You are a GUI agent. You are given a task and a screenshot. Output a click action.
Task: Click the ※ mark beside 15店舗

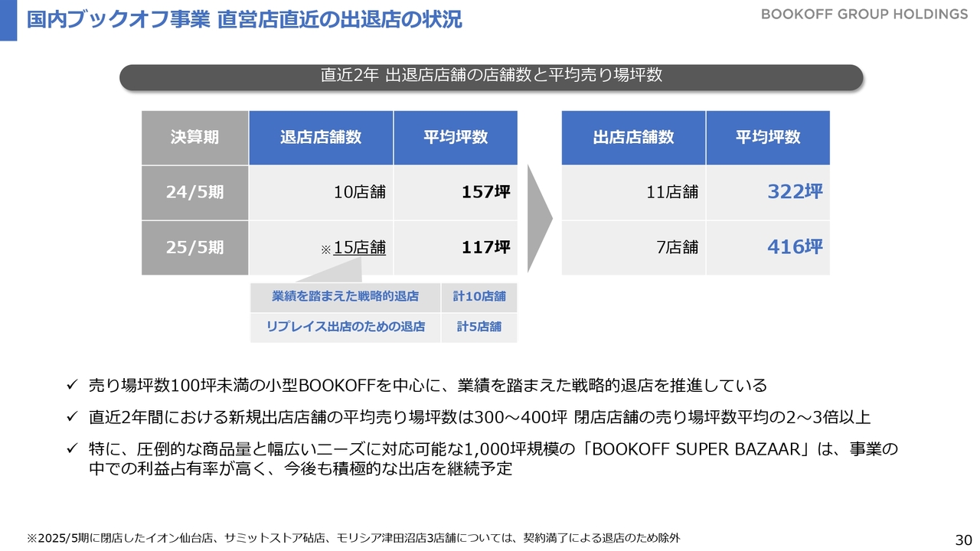(325, 250)
